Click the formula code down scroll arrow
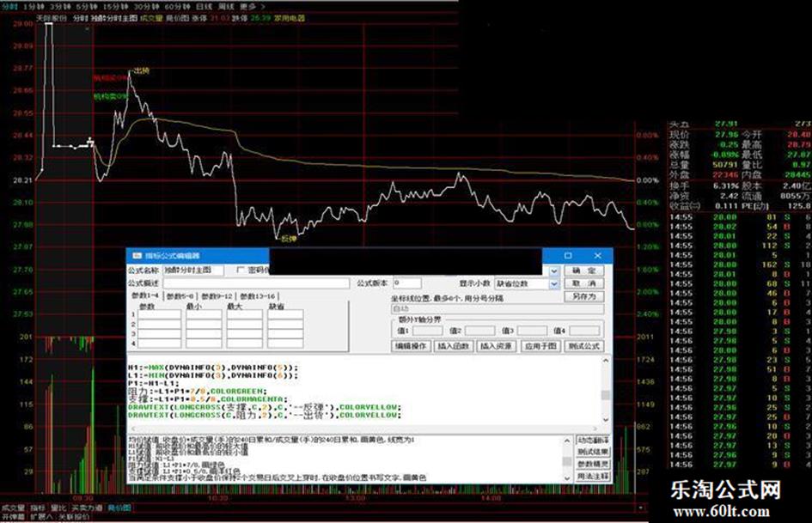The image size is (812, 523). coord(605,419)
